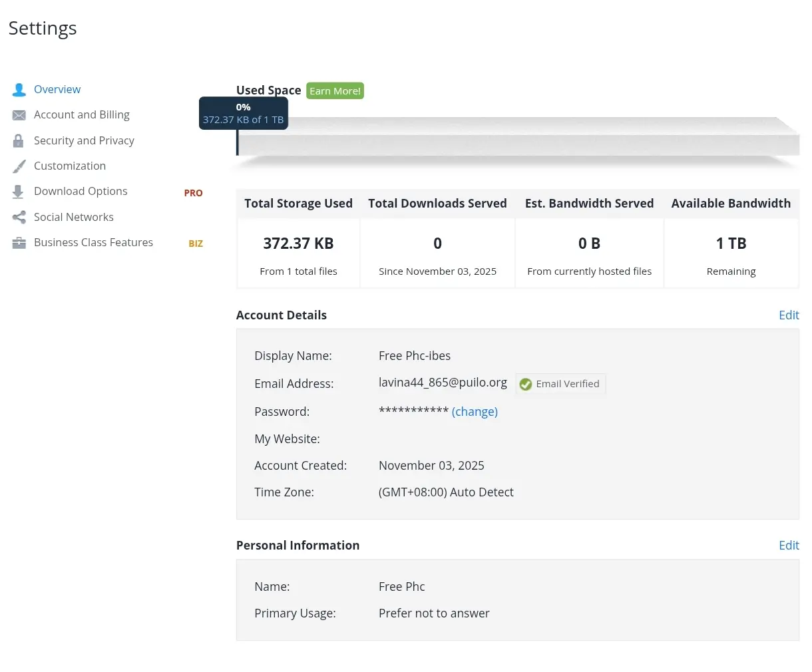Open the Overview settings section
This screenshot has height=672, width=812.
coord(57,89)
